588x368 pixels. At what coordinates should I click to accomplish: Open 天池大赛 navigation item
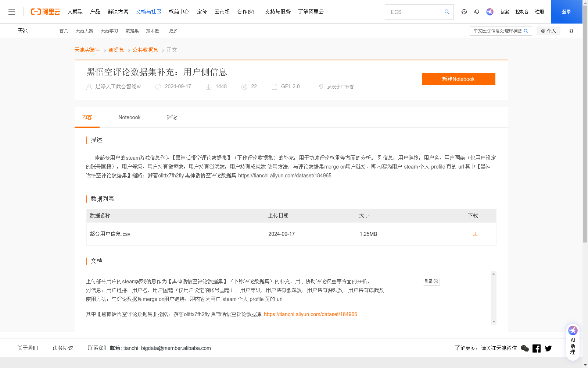(x=84, y=31)
